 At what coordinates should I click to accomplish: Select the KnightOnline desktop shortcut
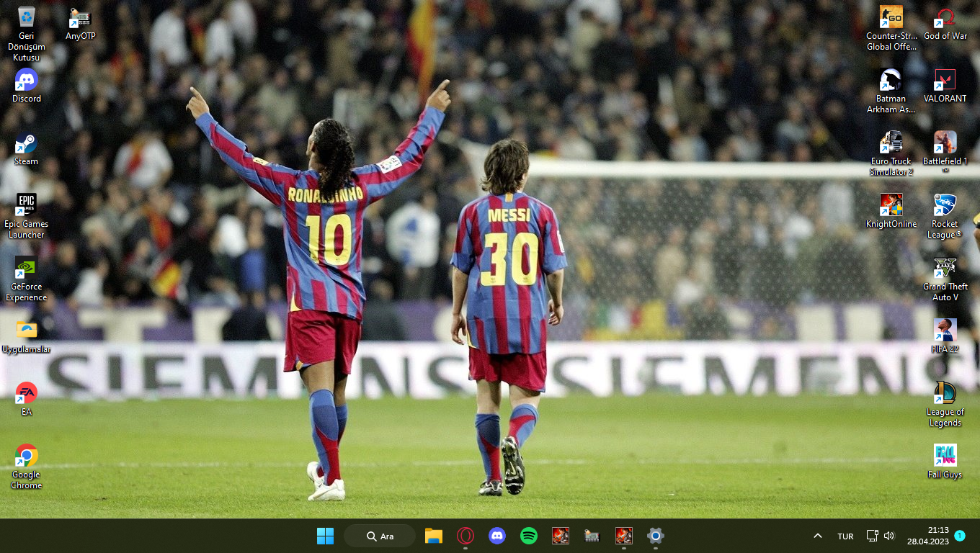(x=891, y=210)
